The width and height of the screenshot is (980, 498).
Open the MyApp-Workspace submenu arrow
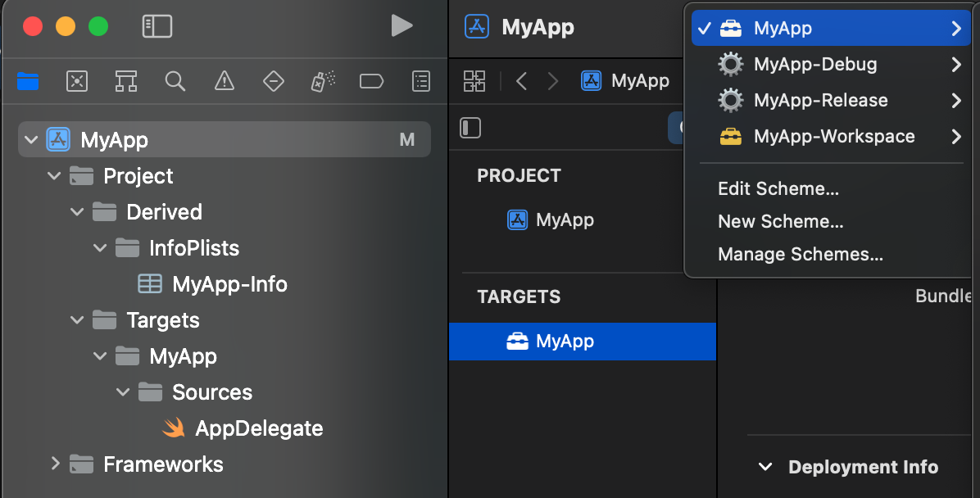point(956,136)
